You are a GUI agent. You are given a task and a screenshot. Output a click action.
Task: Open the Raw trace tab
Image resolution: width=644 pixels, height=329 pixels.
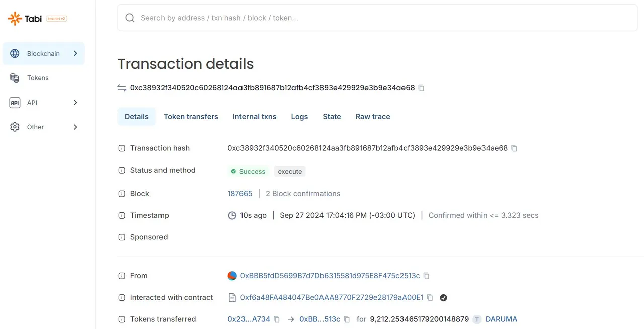click(x=373, y=117)
